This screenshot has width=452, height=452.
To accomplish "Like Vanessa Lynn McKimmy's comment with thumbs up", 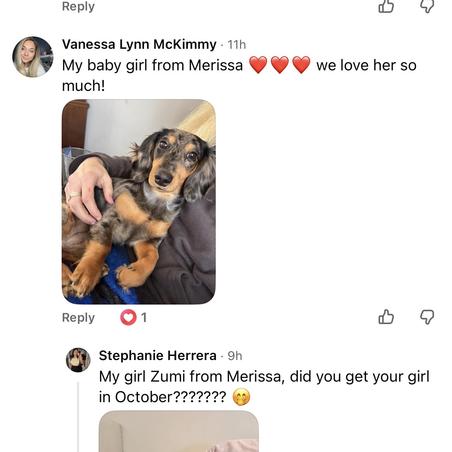I will click(x=386, y=317).
